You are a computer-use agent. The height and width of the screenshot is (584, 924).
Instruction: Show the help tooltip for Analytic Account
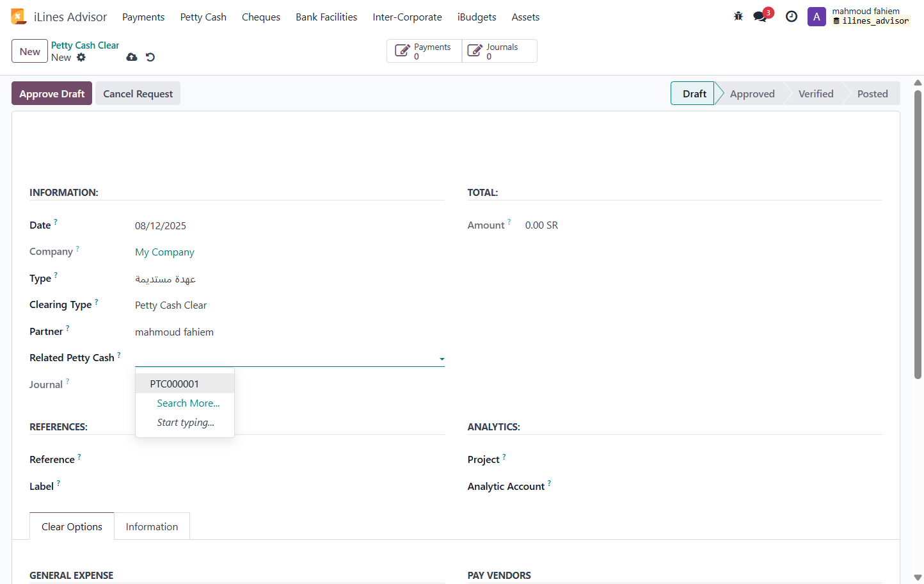[549, 483]
